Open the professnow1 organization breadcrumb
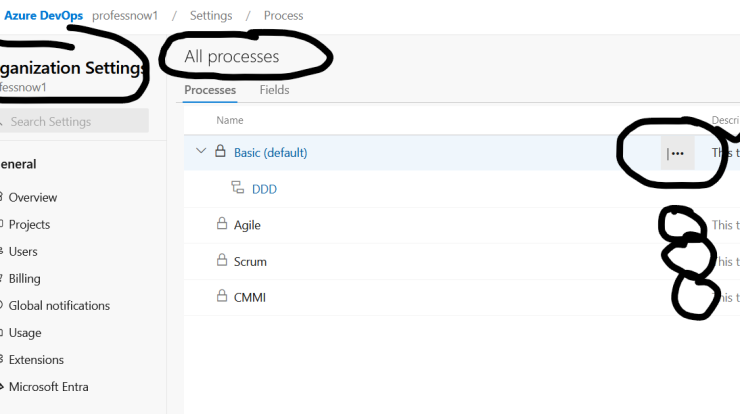This screenshot has width=740, height=414. coord(125,16)
